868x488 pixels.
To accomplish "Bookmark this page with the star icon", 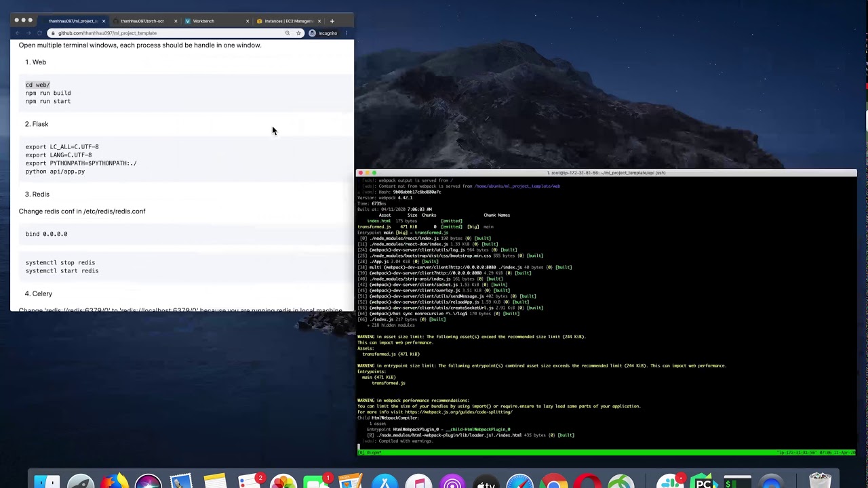I will click(298, 33).
